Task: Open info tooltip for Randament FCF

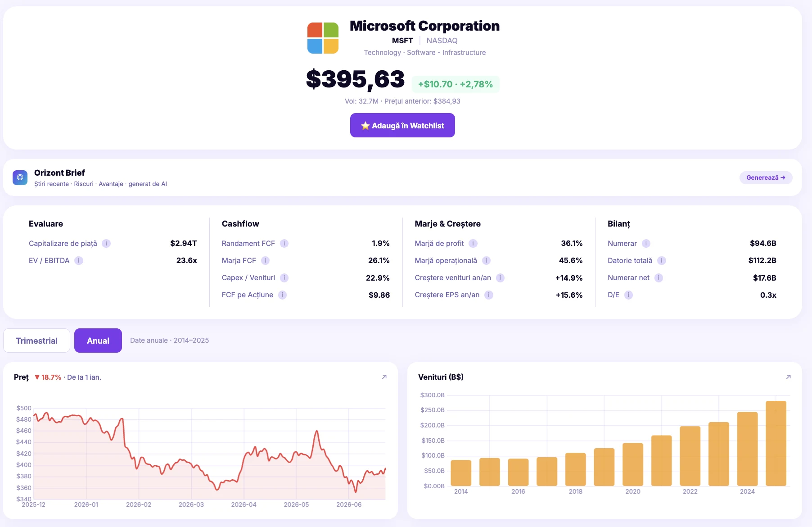Action: tap(284, 244)
